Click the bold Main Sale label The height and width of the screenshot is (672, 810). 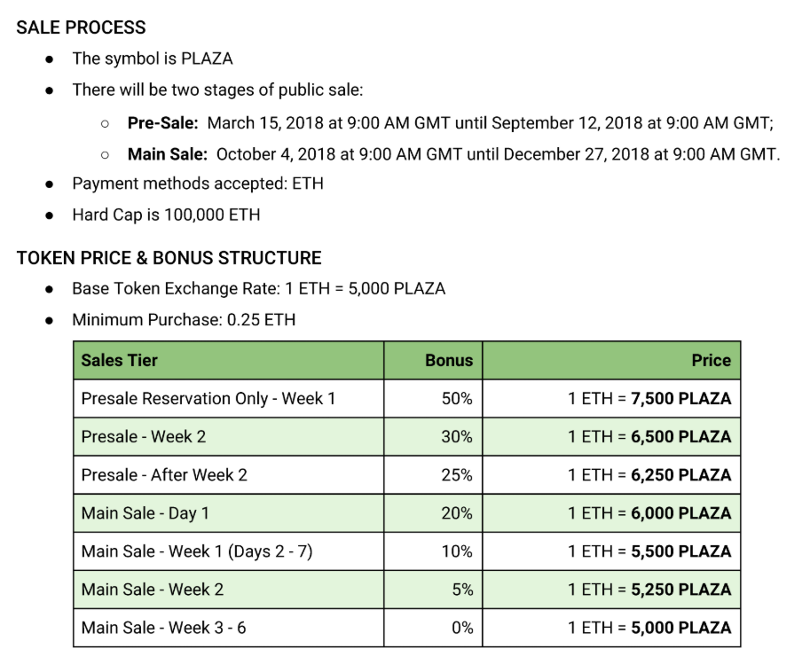pos(167,153)
